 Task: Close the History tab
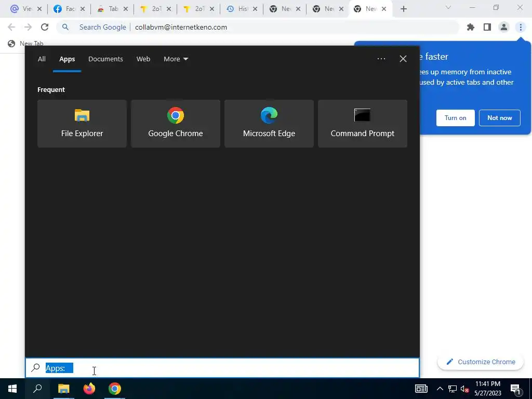255,9
